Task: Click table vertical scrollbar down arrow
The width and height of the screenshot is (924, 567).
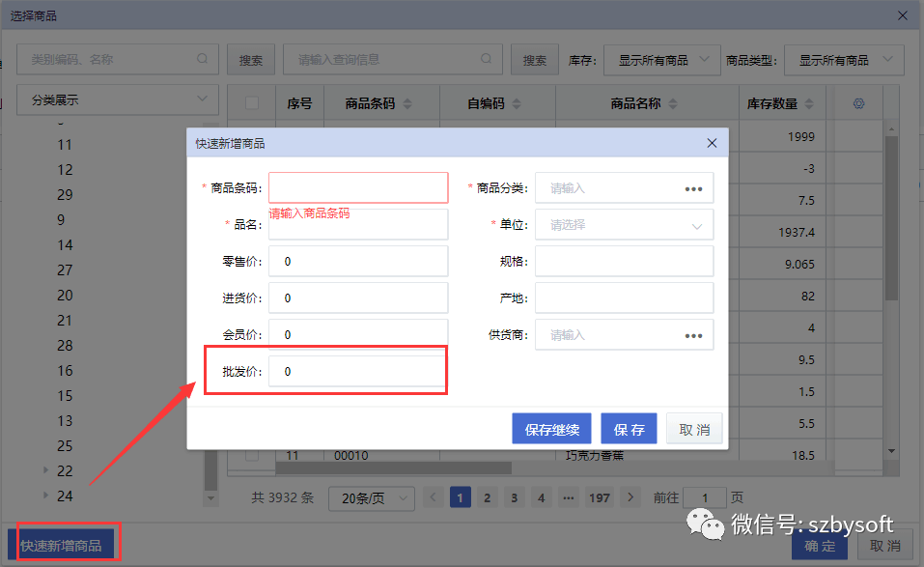Action: click(891, 451)
